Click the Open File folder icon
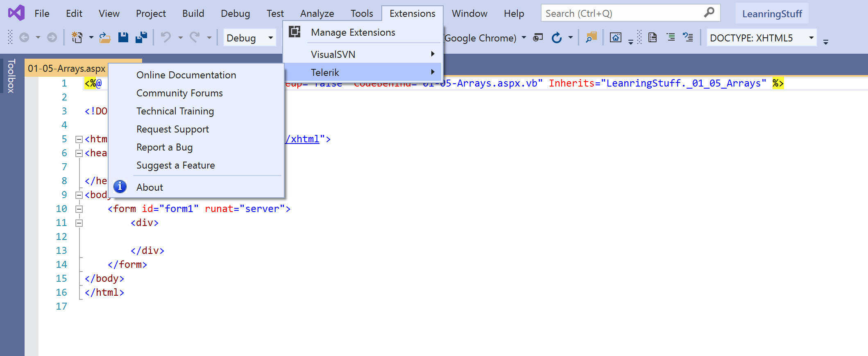Screen dimensions: 868x356 click(x=105, y=38)
